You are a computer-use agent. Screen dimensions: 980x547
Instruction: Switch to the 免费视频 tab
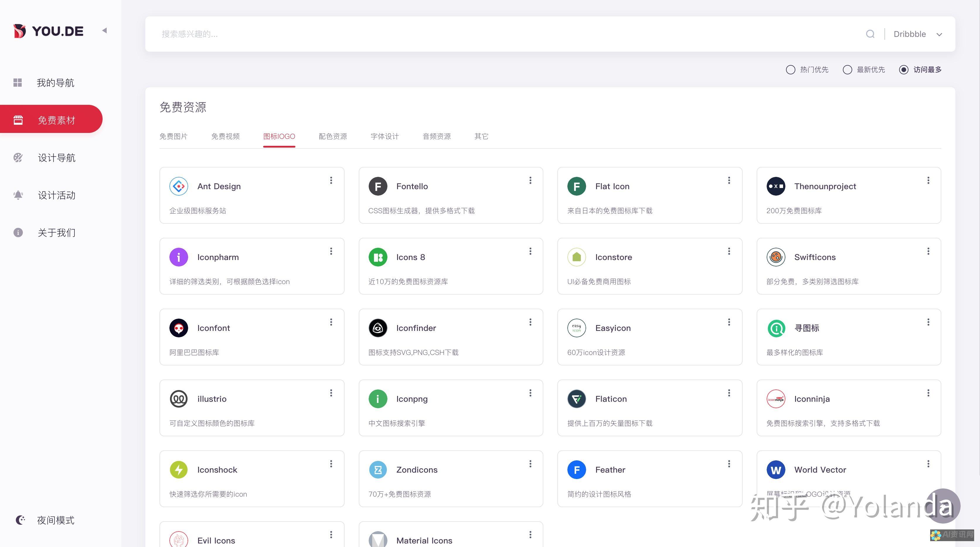(226, 136)
